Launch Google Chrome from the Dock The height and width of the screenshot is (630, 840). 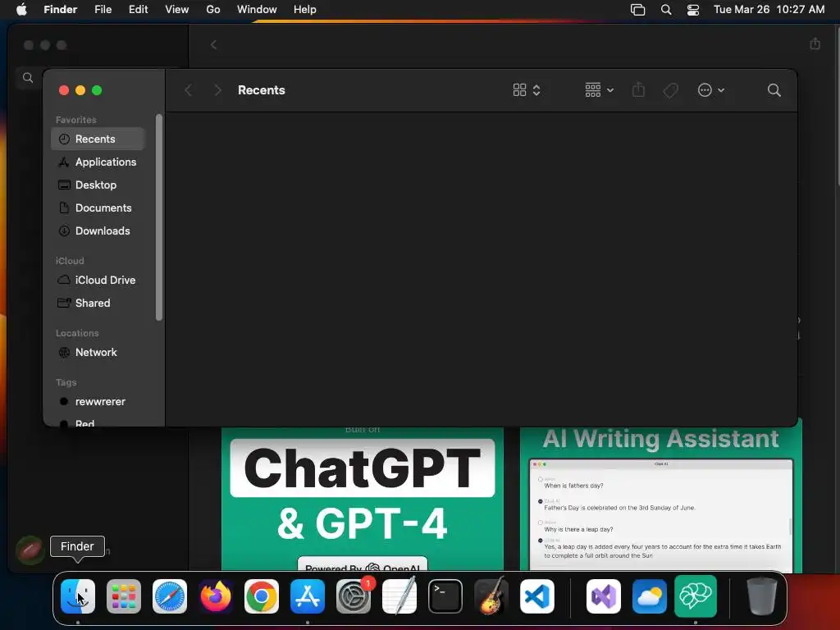[x=262, y=596]
